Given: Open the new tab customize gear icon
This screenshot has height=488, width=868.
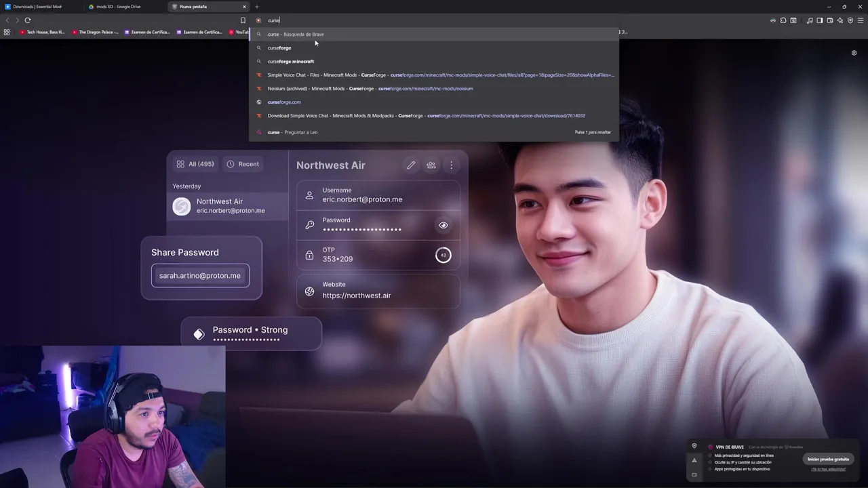Looking at the screenshot, I should coord(854,52).
